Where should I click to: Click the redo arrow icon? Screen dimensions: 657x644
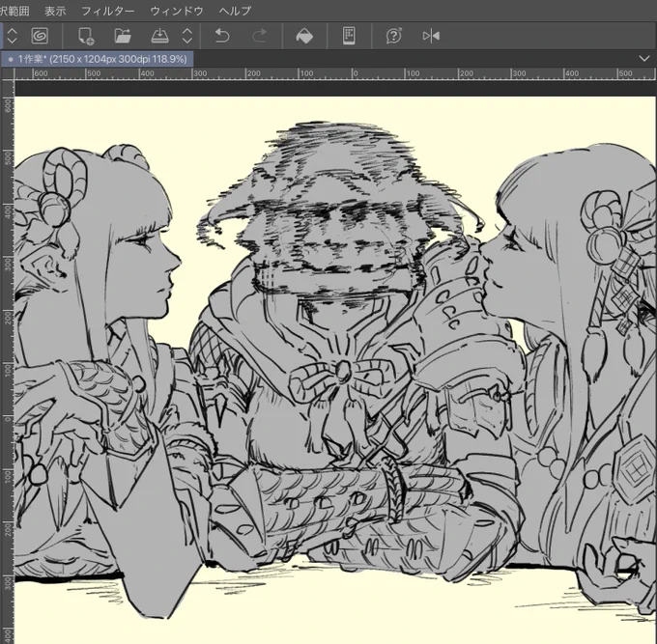pyautogui.click(x=259, y=36)
